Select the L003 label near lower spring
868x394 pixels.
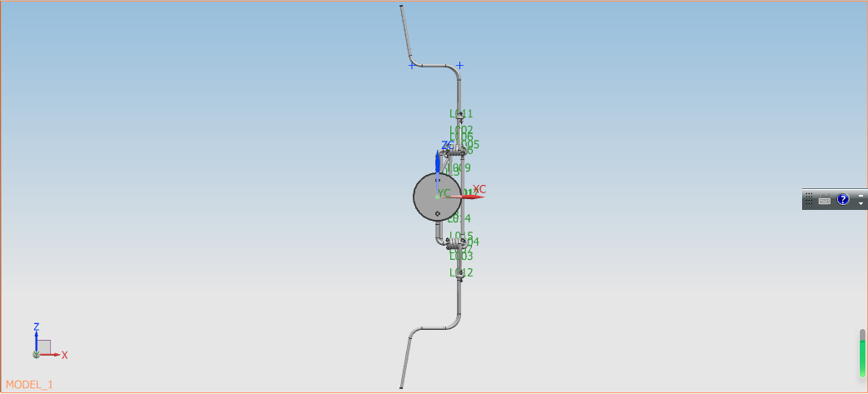click(x=461, y=256)
